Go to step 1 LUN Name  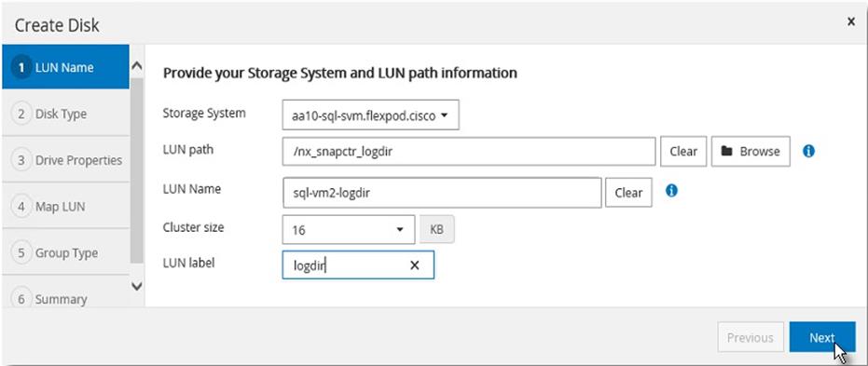65,67
